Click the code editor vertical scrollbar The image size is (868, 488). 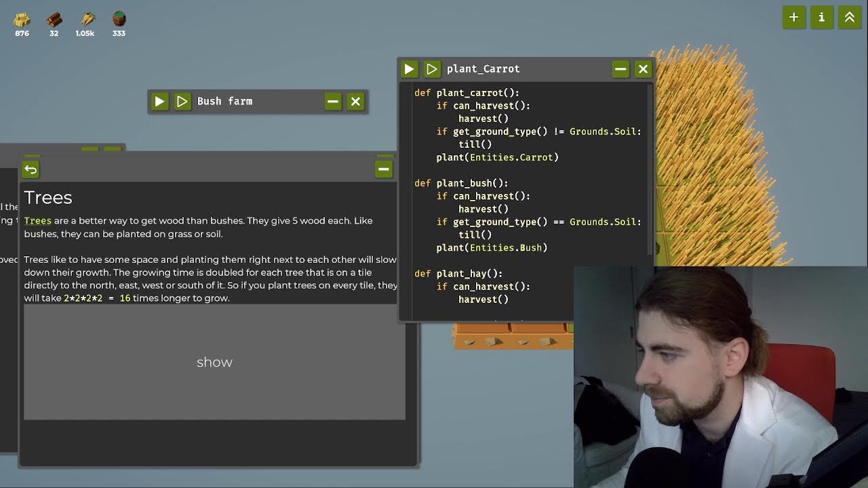click(x=651, y=169)
